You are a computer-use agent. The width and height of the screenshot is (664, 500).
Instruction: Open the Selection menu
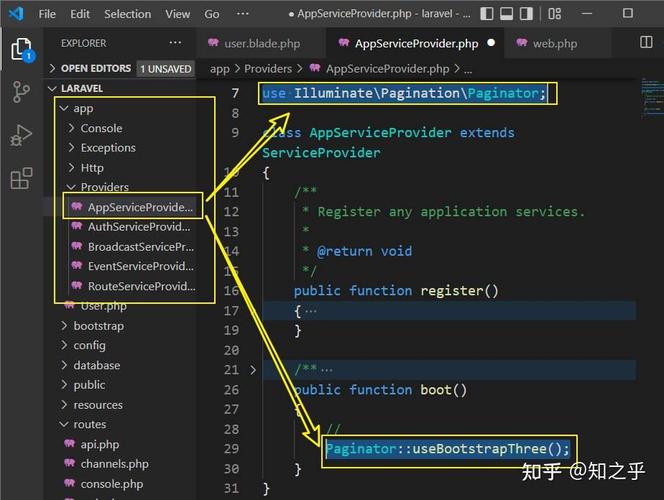(127, 14)
